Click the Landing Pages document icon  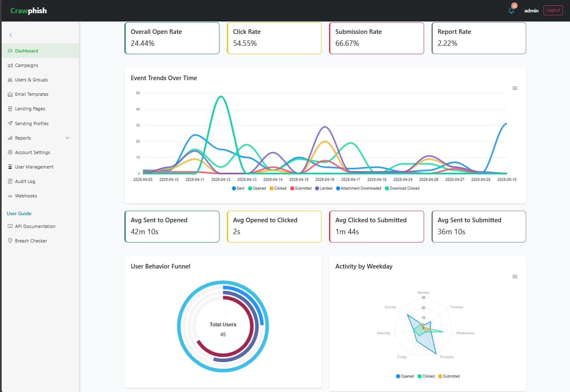[x=10, y=109]
